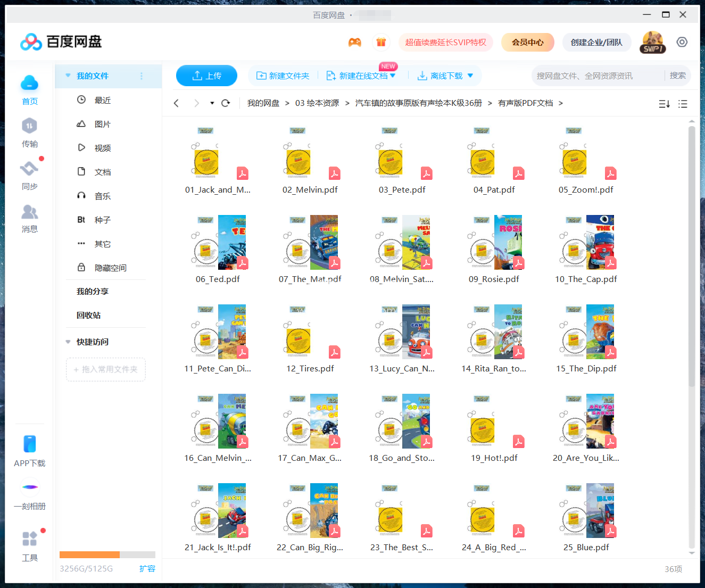
Task: Collapse the 快捷访问 section
Action: (68, 342)
